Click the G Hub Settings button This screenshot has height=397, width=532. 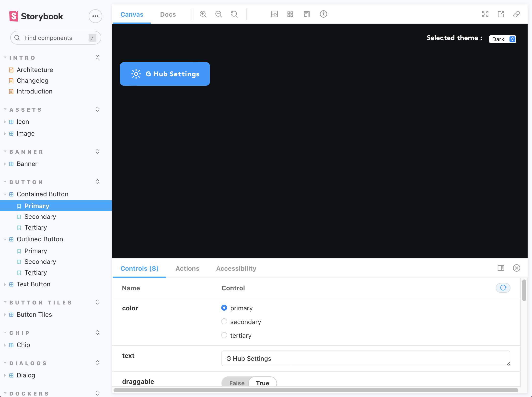tap(165, 74)
